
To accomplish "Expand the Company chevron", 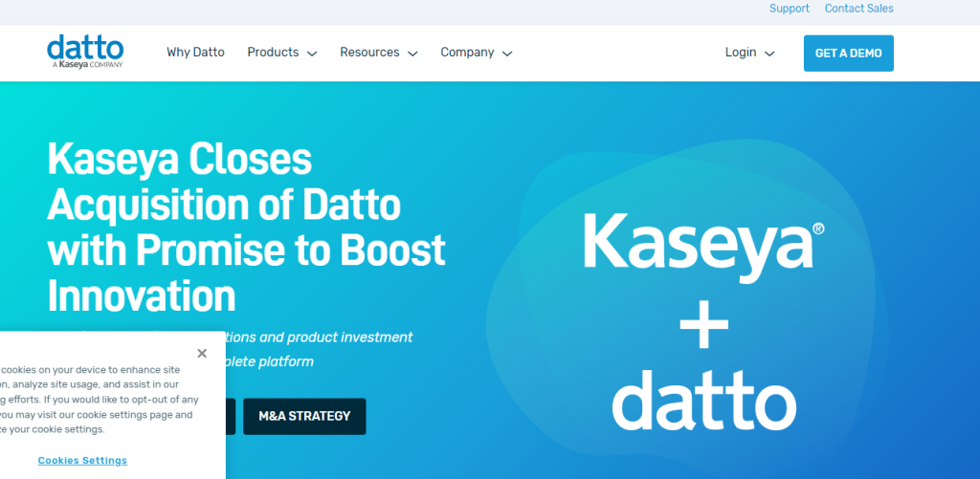I will click(x=507, y=54).
